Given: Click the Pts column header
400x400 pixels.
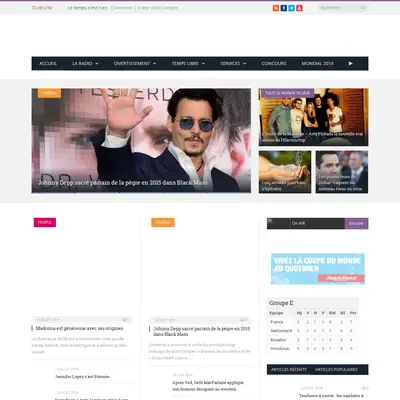Looking at the screenshot, I should 353,313.
